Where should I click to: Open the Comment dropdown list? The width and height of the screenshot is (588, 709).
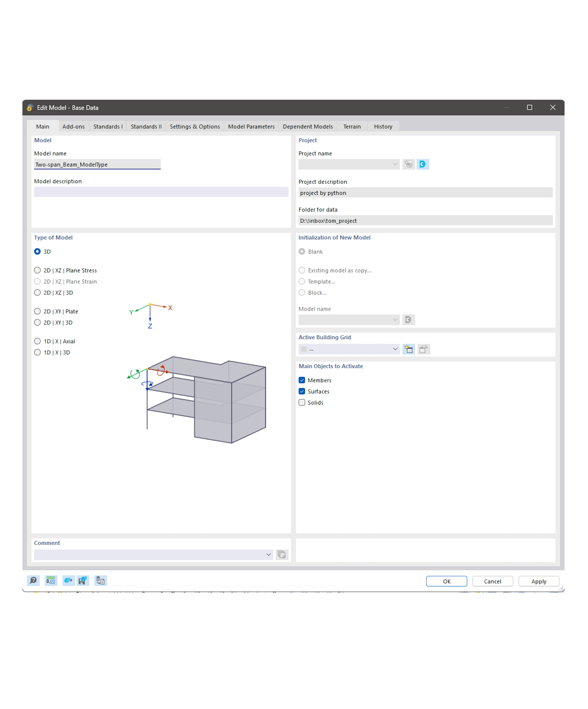[268, 554]
